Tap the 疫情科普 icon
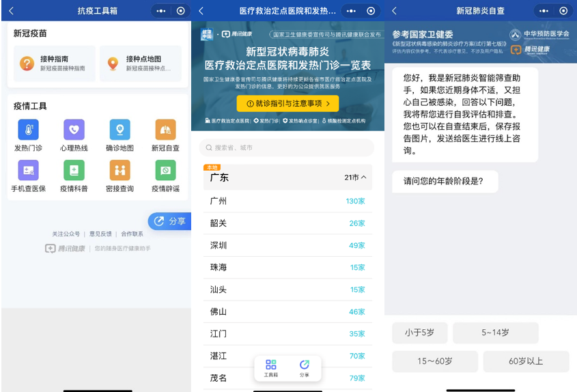 click(74, 170)
